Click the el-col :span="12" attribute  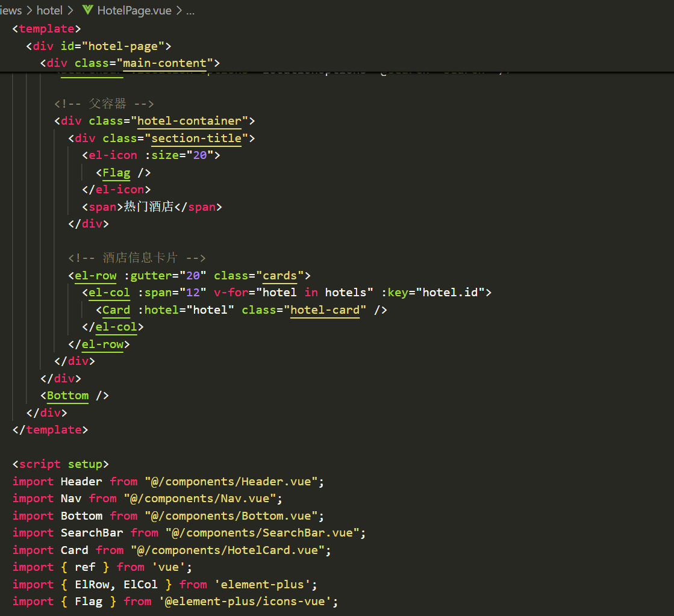coord(172,292)
